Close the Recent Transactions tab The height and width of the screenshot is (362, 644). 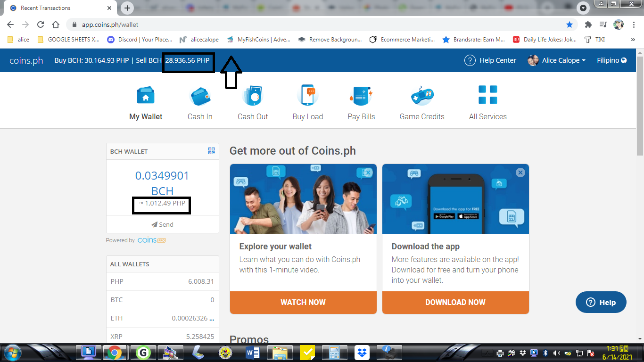109,8
